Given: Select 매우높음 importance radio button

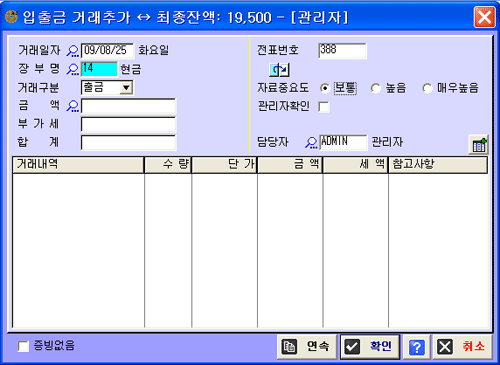Looking at the screenshot, I should tap(427, 88).
